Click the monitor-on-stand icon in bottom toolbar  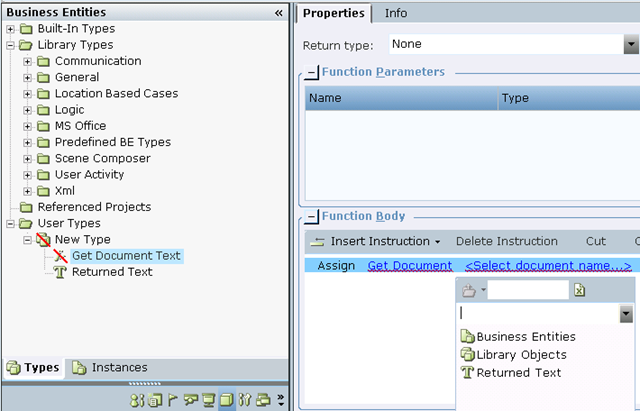209,400
